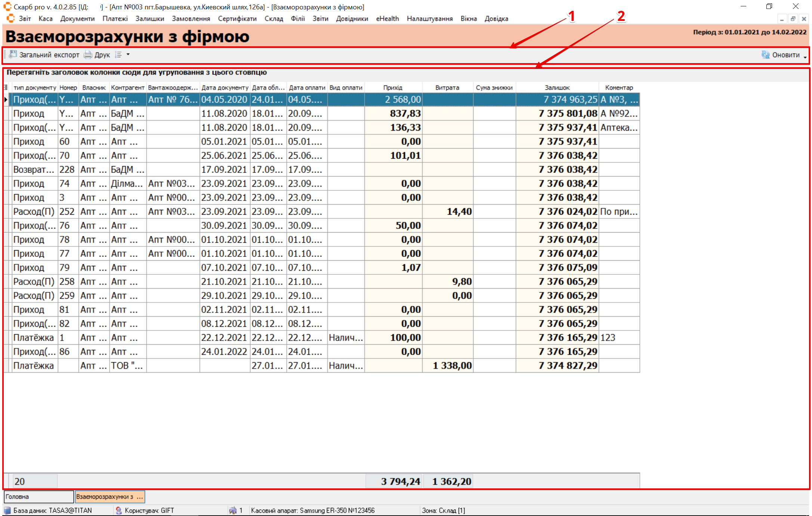The width and height of the screenshot is (812, 516).
Task: Click the grid column chooser icon
Action: [6, 87]
